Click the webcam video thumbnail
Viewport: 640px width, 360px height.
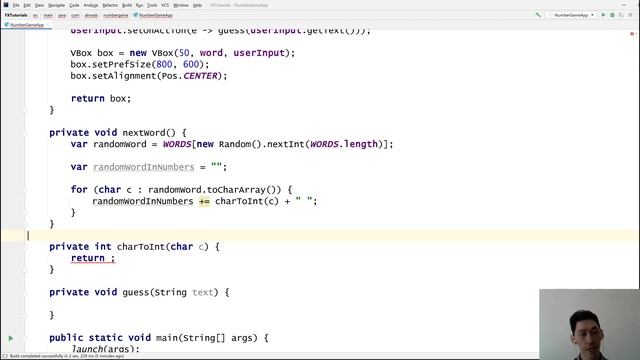589,324
